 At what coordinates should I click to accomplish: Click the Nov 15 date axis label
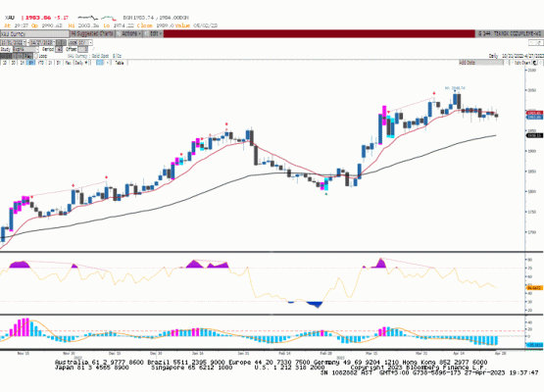pyautogui.click(x=24, y=354)
